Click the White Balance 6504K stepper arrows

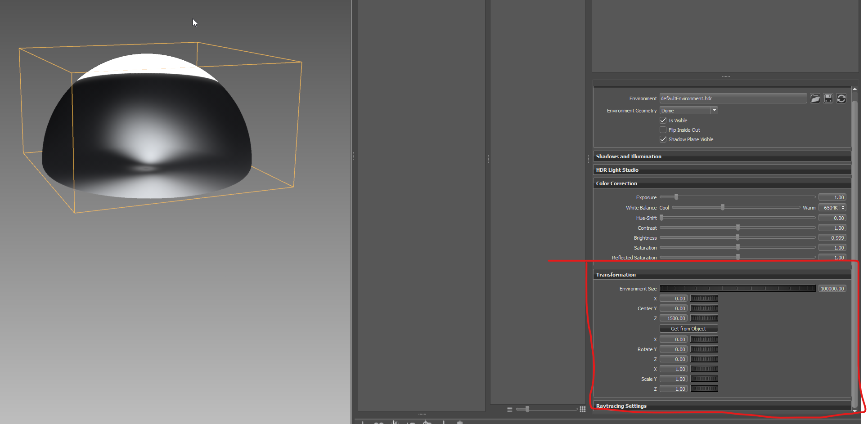point(843,207)
